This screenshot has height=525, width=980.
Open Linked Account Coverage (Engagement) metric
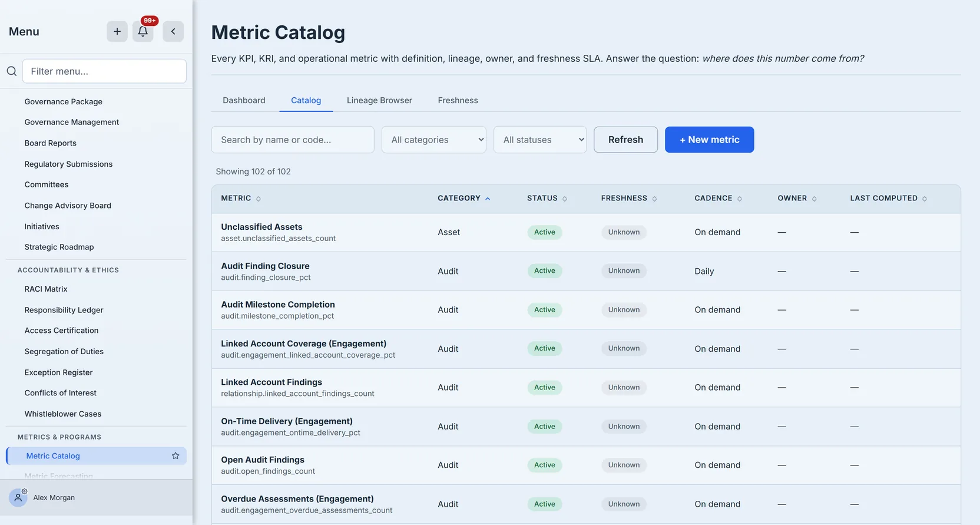pos(304,344)
